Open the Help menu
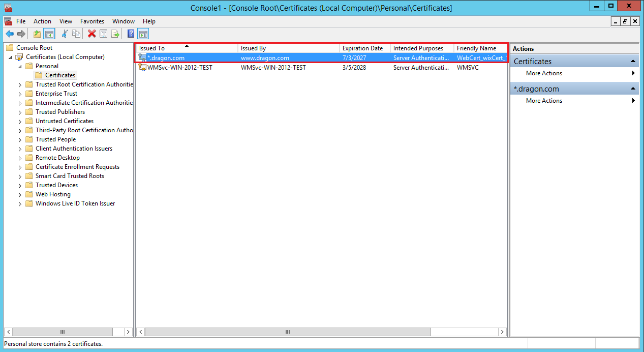Viewport: 644px width, 352px height. tap(149, 21)
